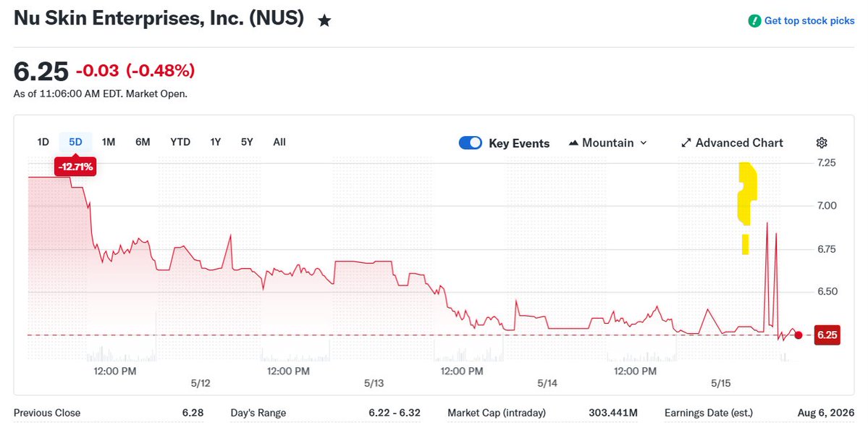Open the Get top stock picks link
Image resolution: width=868 pixels, height=423 pixels.
(x=809, y=21)
